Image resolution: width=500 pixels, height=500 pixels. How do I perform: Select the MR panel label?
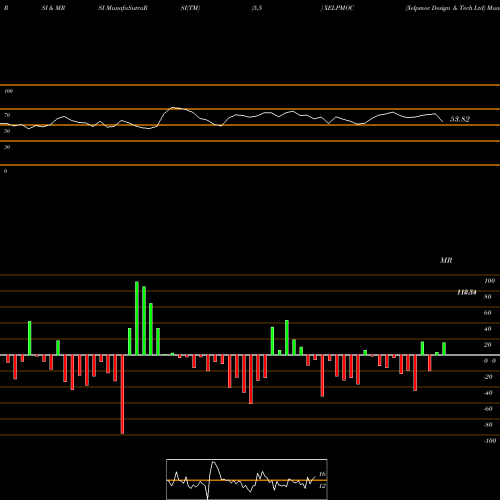click(446, 260)
